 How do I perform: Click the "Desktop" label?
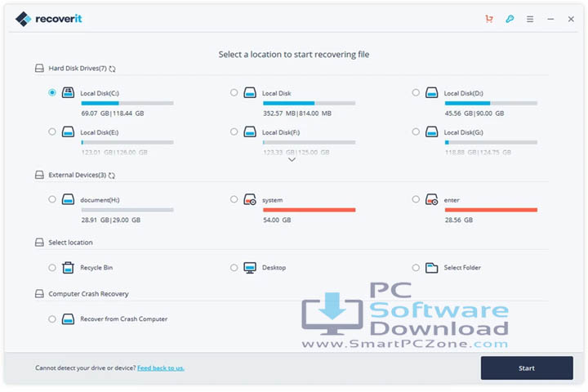point(274,268)
